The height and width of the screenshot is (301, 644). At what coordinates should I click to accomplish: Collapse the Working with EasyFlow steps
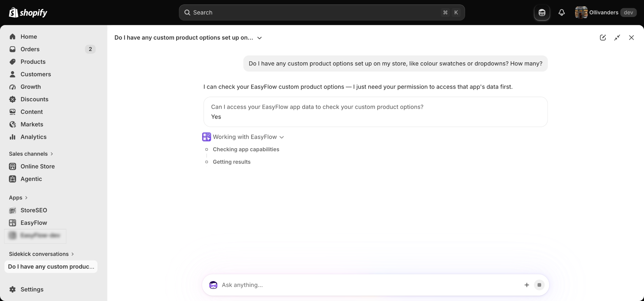click(x=282, y=137)
